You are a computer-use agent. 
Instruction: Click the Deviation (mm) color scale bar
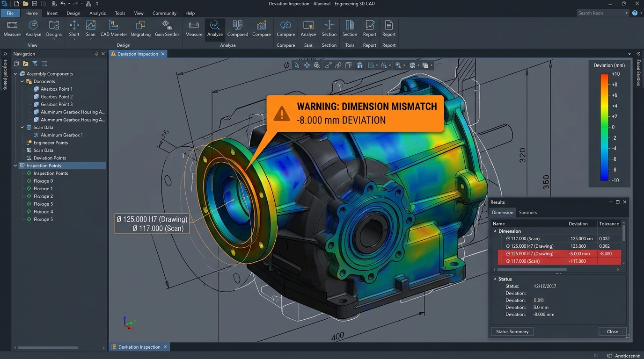click(x=604, y=127)
